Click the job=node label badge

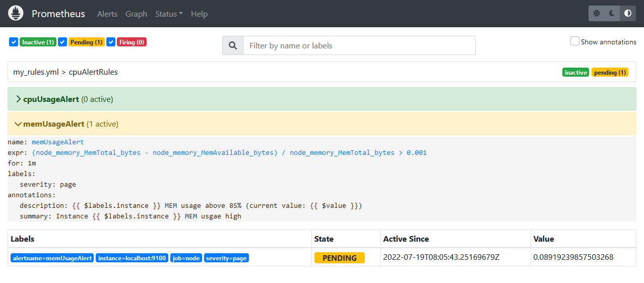(x=186, y=258)
